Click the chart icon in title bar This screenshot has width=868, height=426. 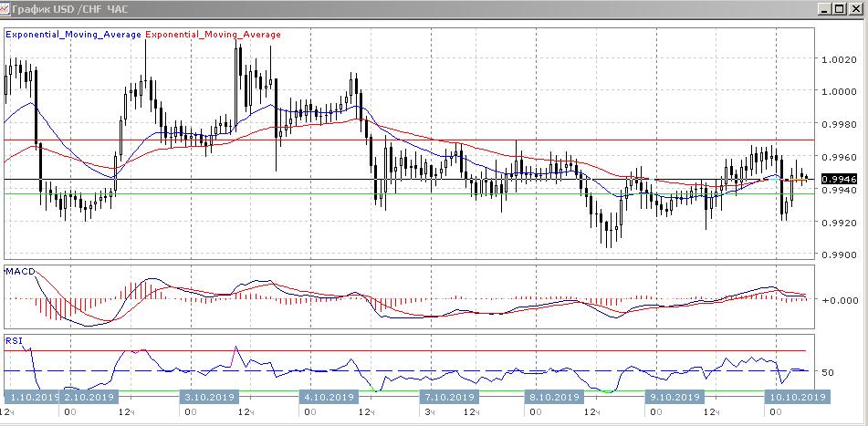[7, 8]
